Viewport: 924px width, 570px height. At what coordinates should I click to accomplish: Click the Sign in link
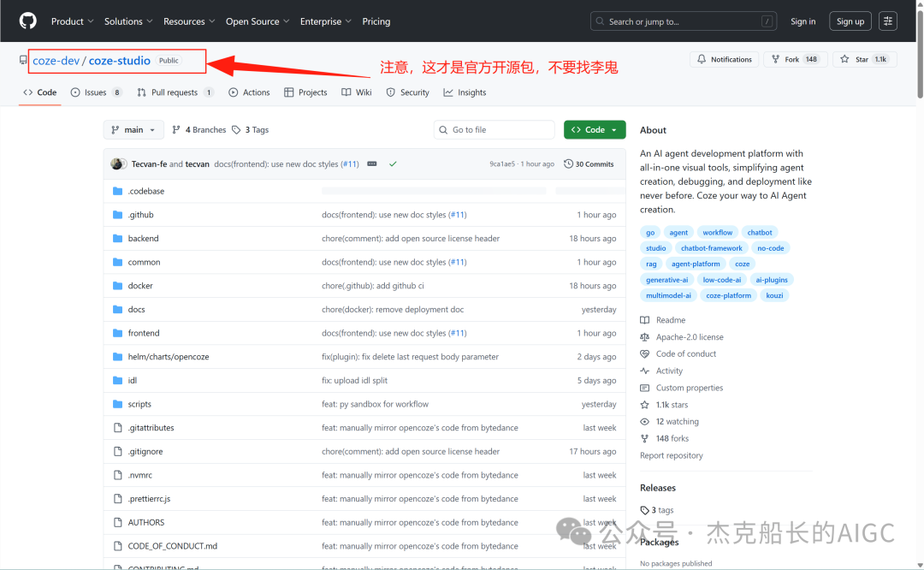[x=803, y=21]
